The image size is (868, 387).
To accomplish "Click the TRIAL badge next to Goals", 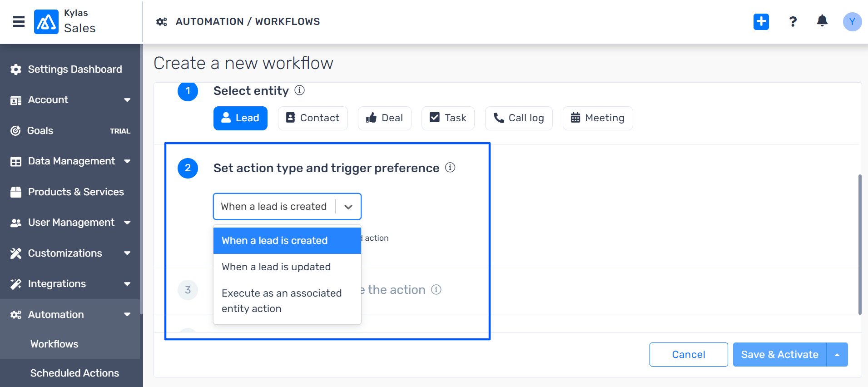I will 120,131.
